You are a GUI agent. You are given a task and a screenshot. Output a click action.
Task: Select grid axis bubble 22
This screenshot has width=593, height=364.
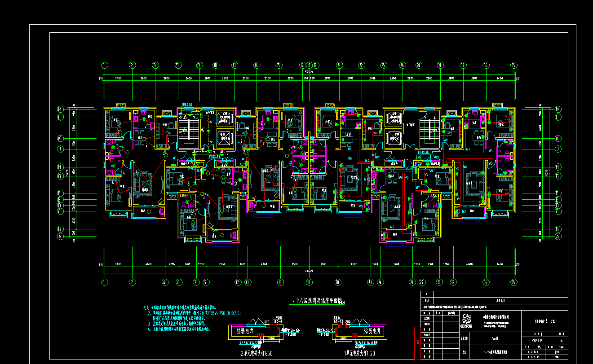(361, 65)
